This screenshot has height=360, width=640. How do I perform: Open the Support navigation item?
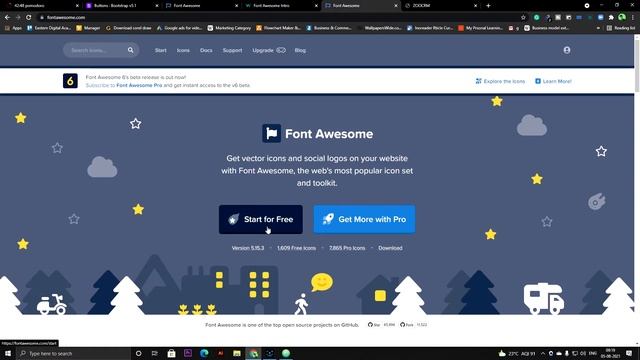[232, 50]
